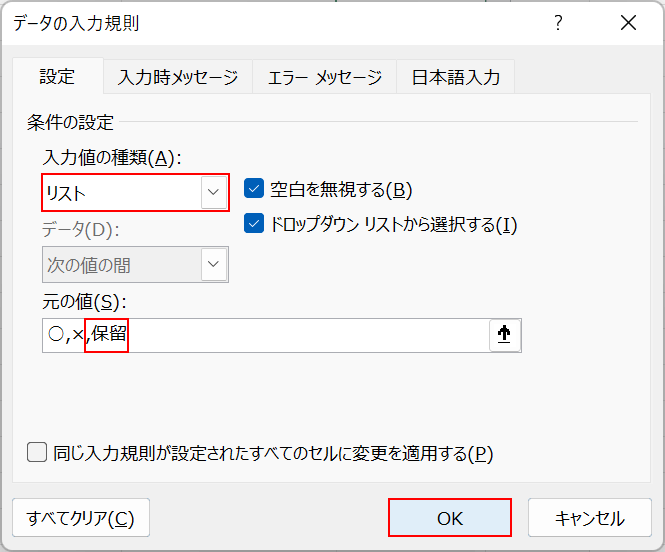Click into the 元の値 source text field
Screen dimensions: 665x552
(x=300, y=336)
